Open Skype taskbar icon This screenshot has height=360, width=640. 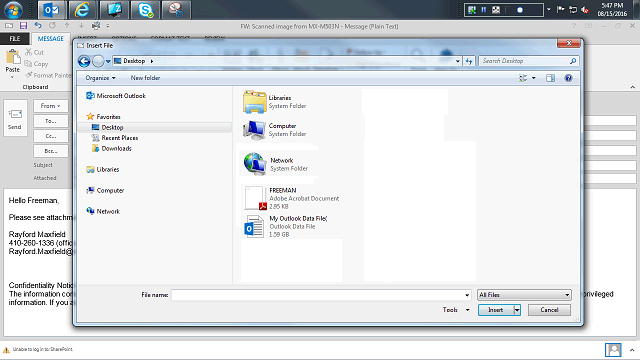[x=145, y=10]
